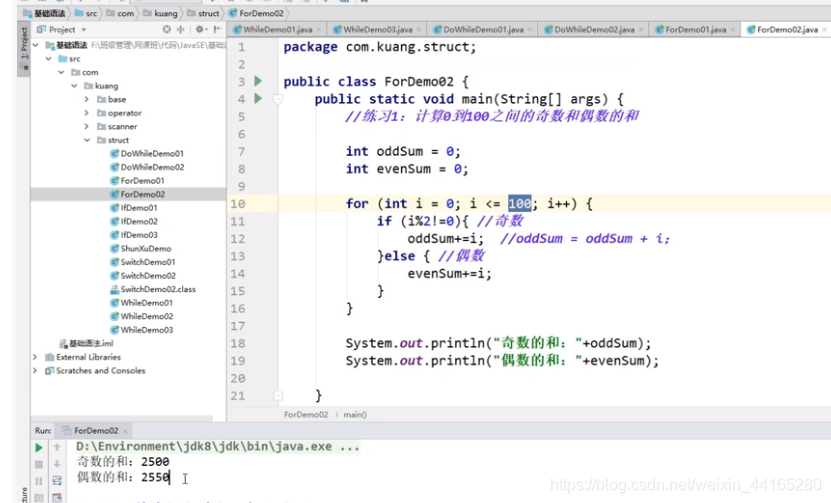Image resolution: width=831 pixels, height=503 pixels.
Task: Close the ForDemo02 Run tab
Action: [125, 431]
